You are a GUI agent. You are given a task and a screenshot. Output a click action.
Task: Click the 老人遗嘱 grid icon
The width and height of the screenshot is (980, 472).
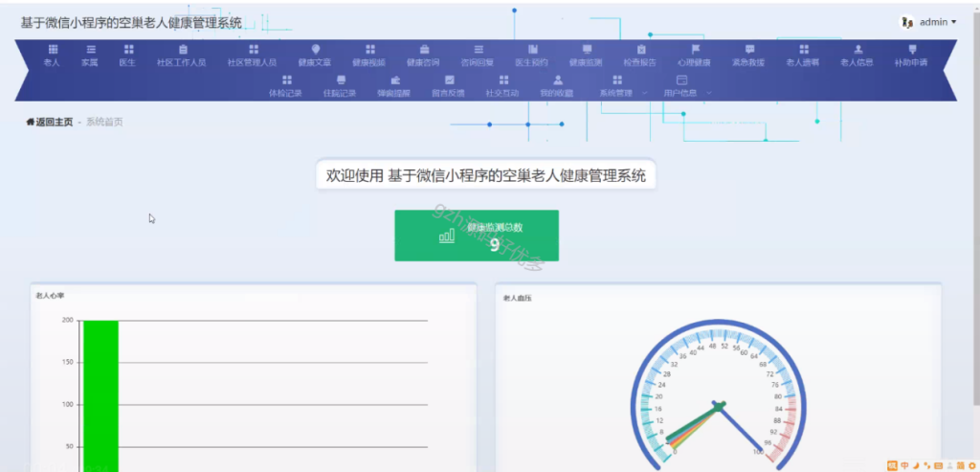(804, 50)
